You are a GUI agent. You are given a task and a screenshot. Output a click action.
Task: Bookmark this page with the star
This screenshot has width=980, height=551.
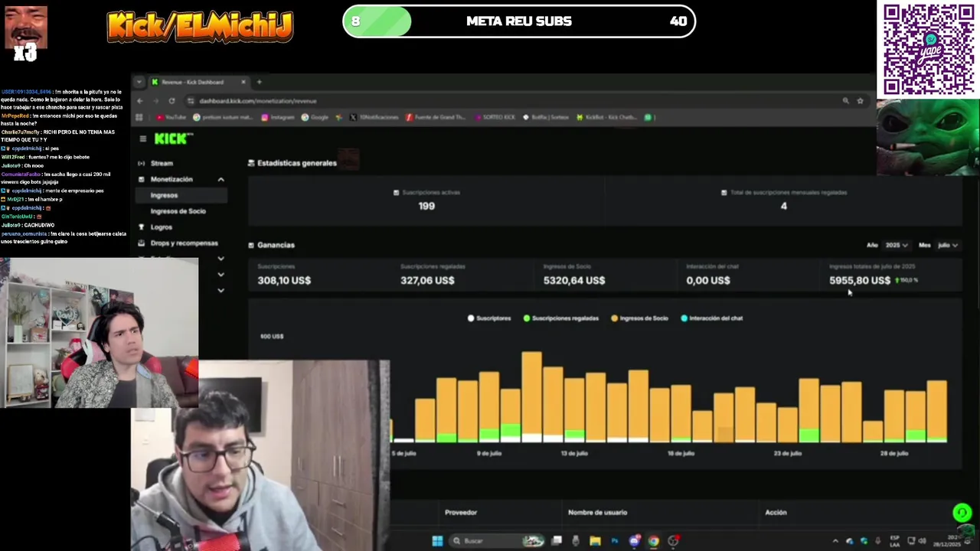coord(860,101)
